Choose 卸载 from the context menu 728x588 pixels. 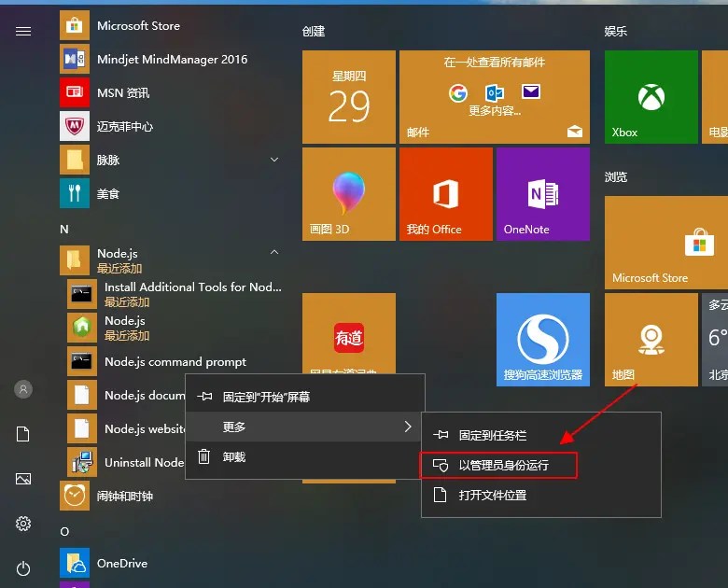305,456
